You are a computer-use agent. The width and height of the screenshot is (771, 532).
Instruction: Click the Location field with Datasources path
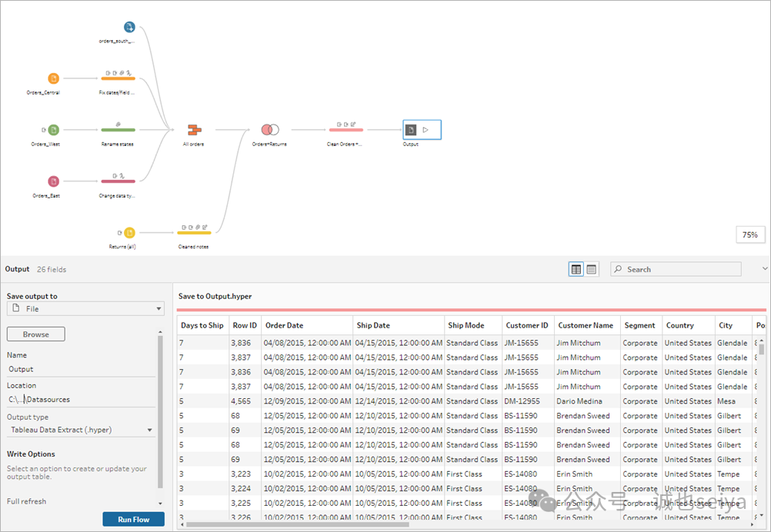click(81, 400)
